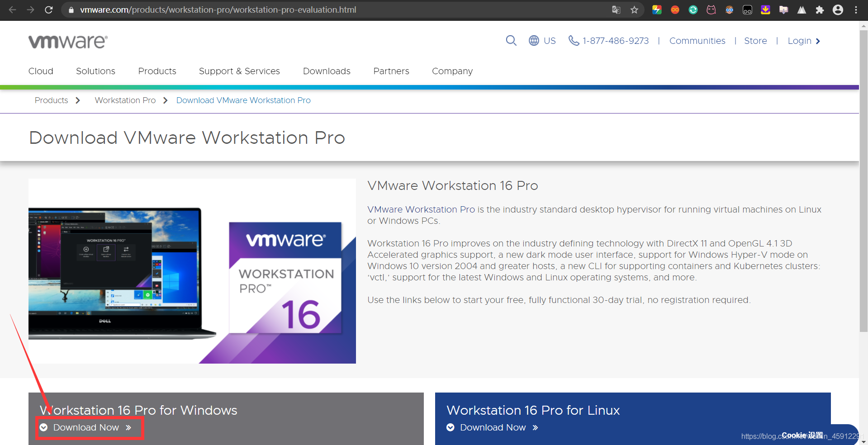Click the Workstation Pro 16 product image

(x=192, y=271)
